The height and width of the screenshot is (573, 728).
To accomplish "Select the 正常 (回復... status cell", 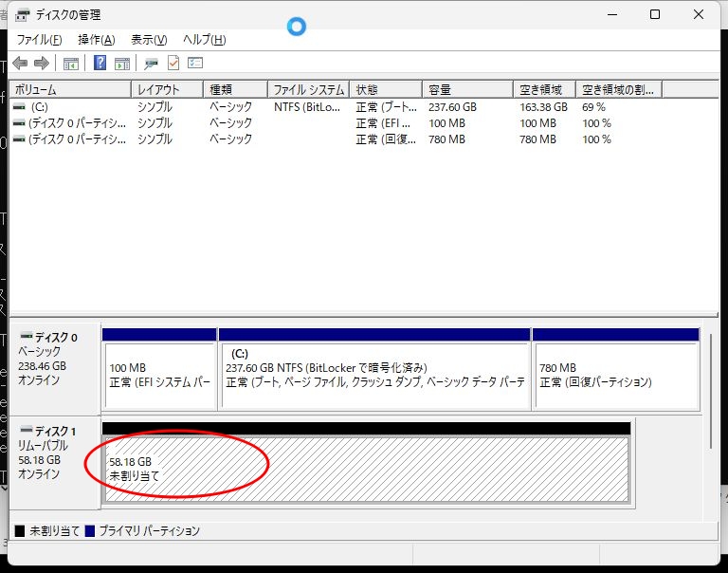I will coord(386,139).
